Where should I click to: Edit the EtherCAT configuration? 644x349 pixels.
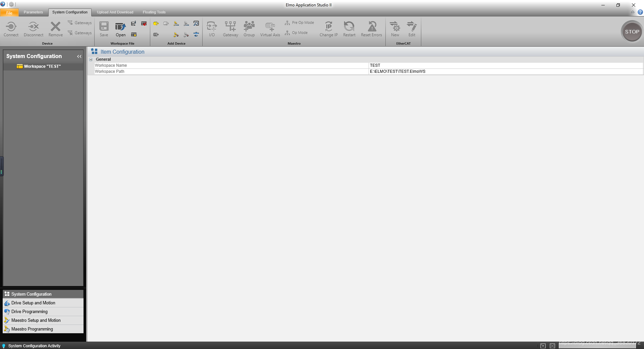(x=412, y=29)
